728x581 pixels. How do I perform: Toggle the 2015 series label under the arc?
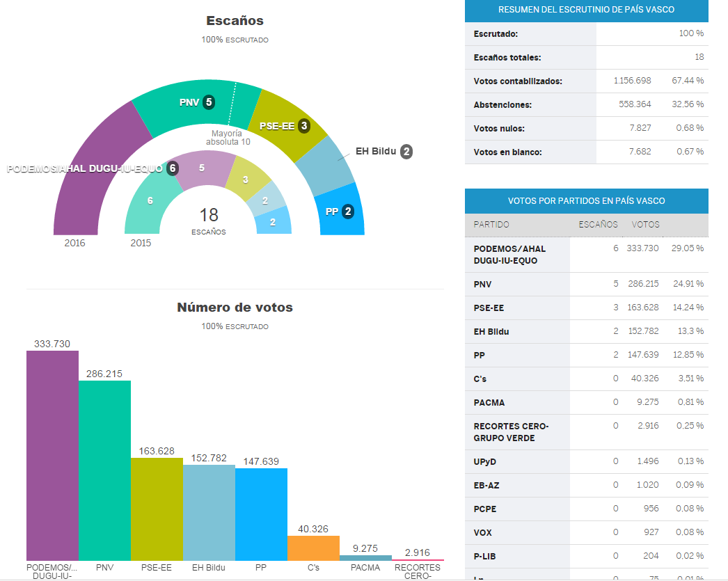[141, 243]
